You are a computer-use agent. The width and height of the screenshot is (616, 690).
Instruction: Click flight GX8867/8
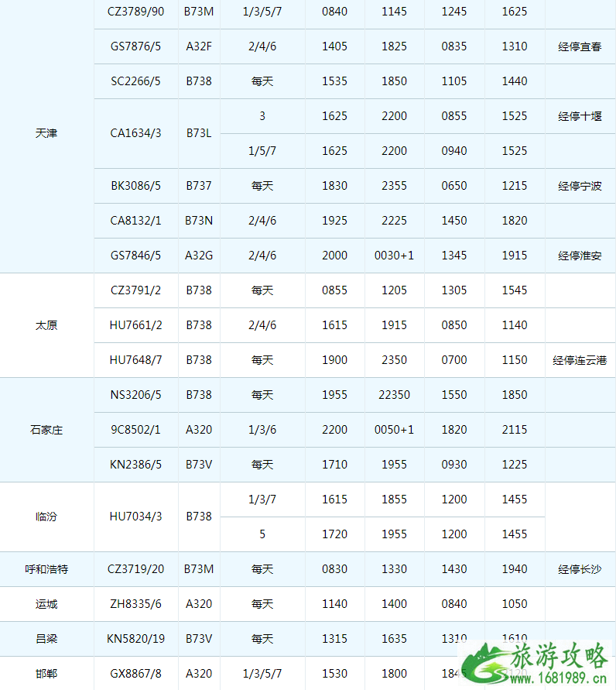tap(135, 674)
